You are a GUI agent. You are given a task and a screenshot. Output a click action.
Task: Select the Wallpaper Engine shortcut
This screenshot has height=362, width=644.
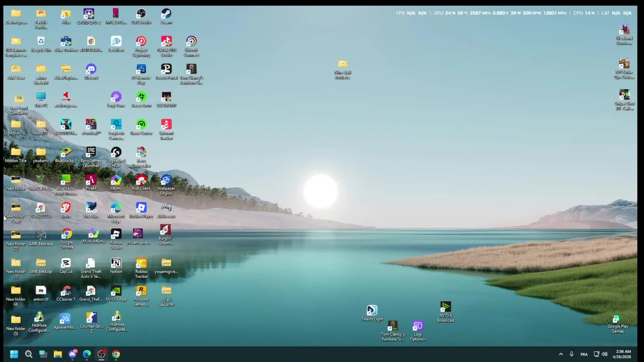coord(166,185)
